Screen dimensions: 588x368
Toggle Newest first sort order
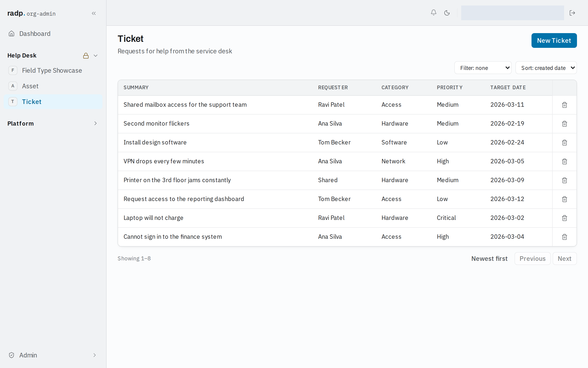pos(489,259)
